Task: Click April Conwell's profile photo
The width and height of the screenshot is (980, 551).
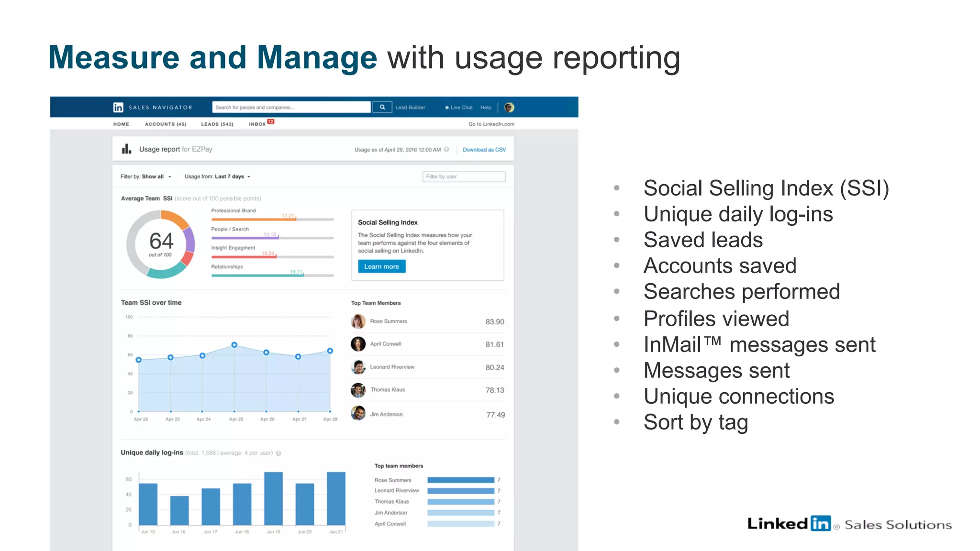Action: point(358,344)
